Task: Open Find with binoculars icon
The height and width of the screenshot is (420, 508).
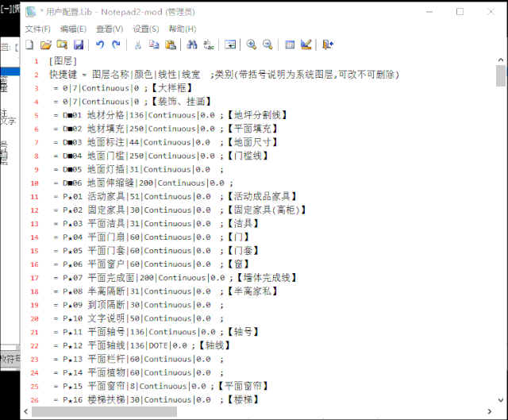Action: tap(192, 44)
